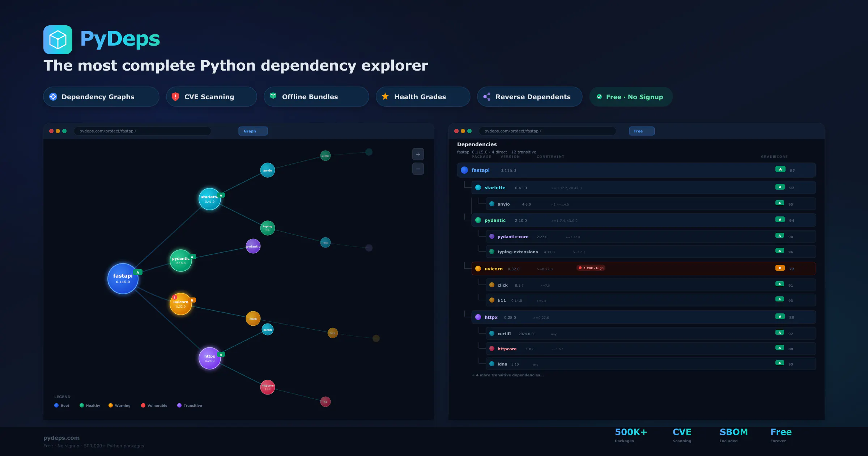Screen dimensions: 868x456
Task: Click the Dependency Graphs pill icon
Action: [x=53, y=97]
